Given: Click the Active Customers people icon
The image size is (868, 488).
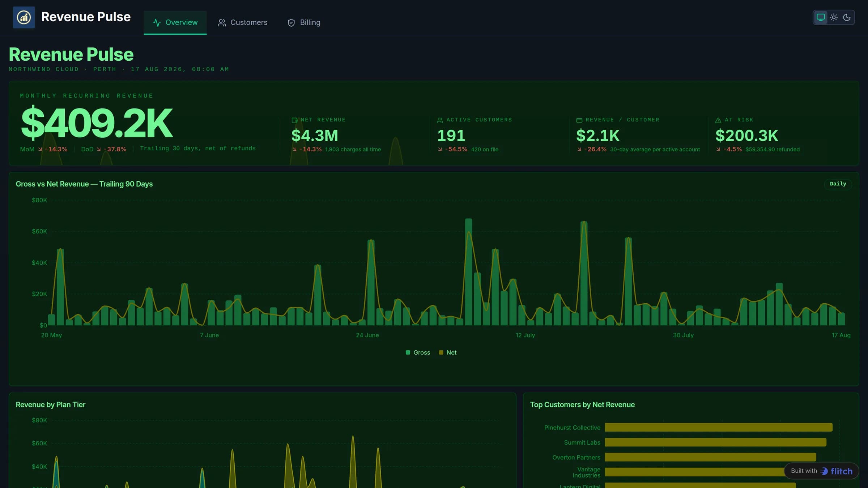Looking at the screenshot, I should [x=440, y=120].
